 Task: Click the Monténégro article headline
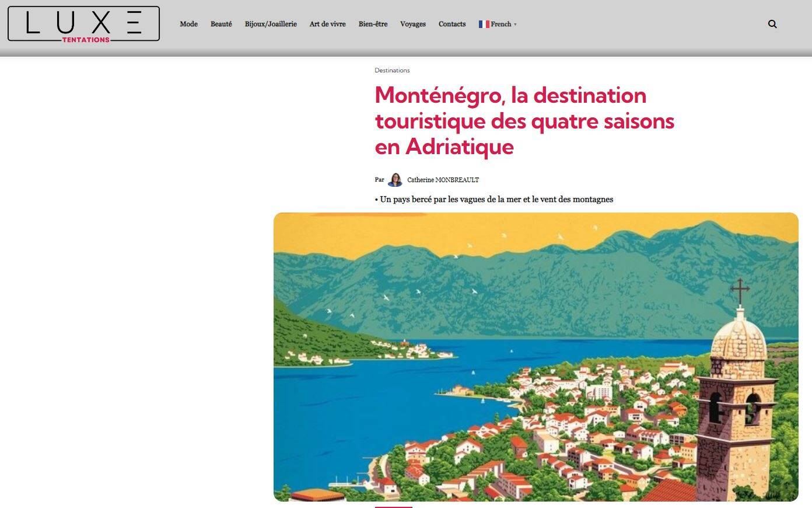point(524,121)
